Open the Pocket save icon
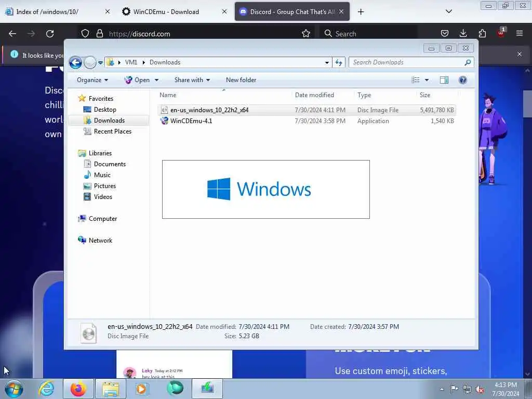Image resolution: width=532 pixels, height=399 pixels. 445,33
